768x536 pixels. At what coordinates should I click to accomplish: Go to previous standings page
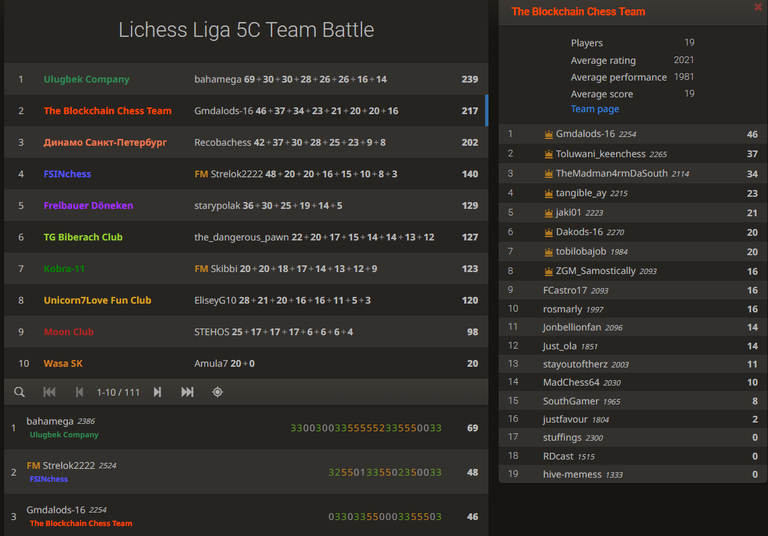tap(79, 392)
